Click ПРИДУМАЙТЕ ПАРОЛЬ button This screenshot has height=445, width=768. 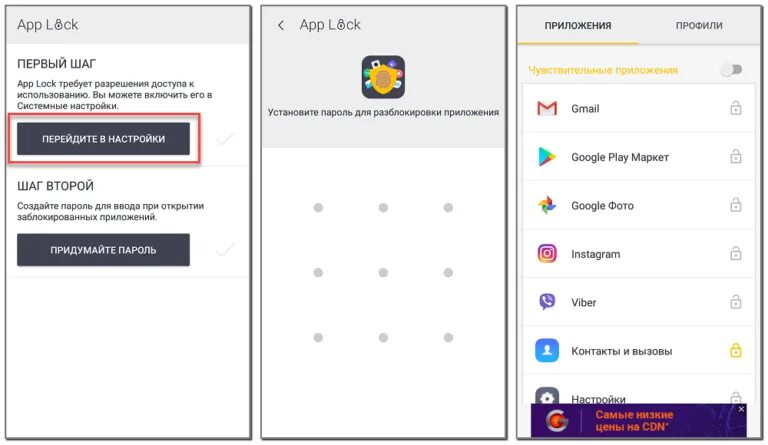click(x=103, y=250)
